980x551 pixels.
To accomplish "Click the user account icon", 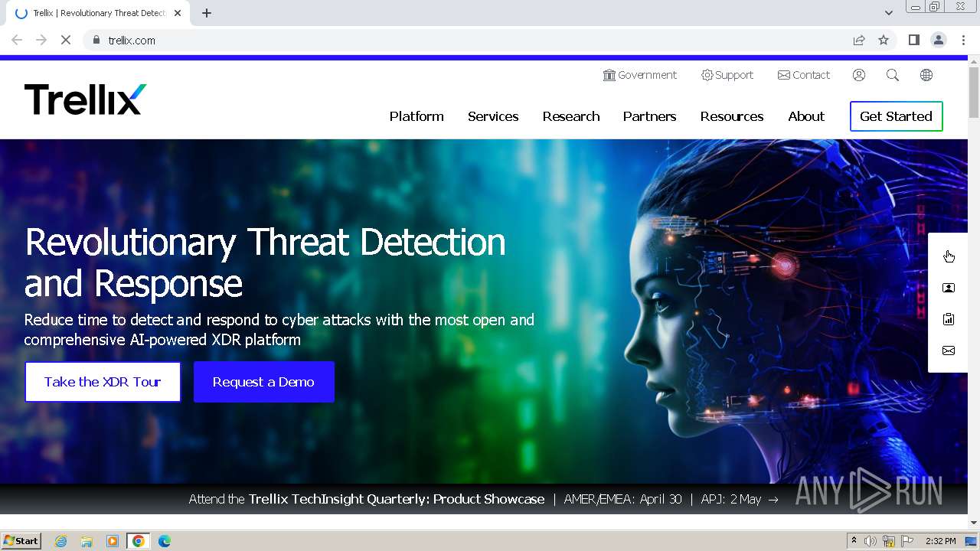I will pos(859,75).
